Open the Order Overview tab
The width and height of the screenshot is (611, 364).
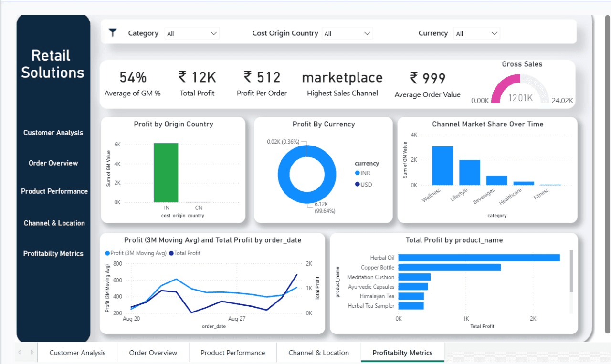(x=153, y=353)
